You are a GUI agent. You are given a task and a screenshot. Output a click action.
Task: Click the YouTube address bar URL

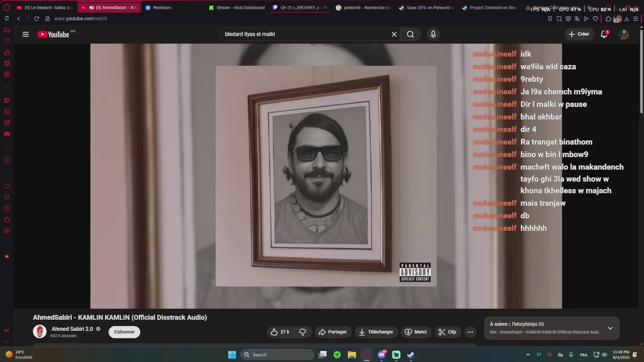coord(80,19)
